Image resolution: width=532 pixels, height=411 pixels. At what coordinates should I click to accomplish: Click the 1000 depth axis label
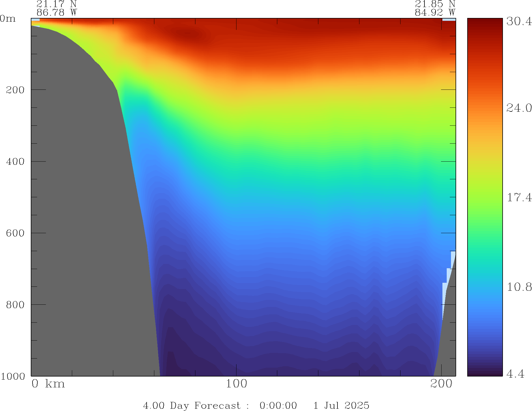tap(13, 376)
